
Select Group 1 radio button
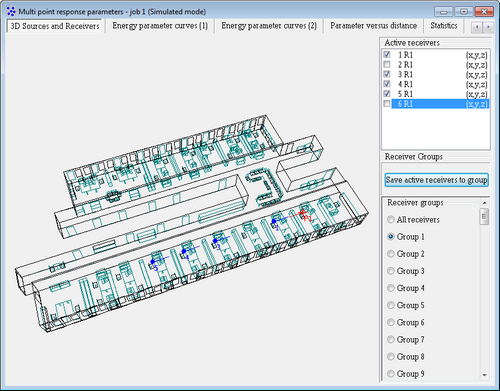click(391, 237)
